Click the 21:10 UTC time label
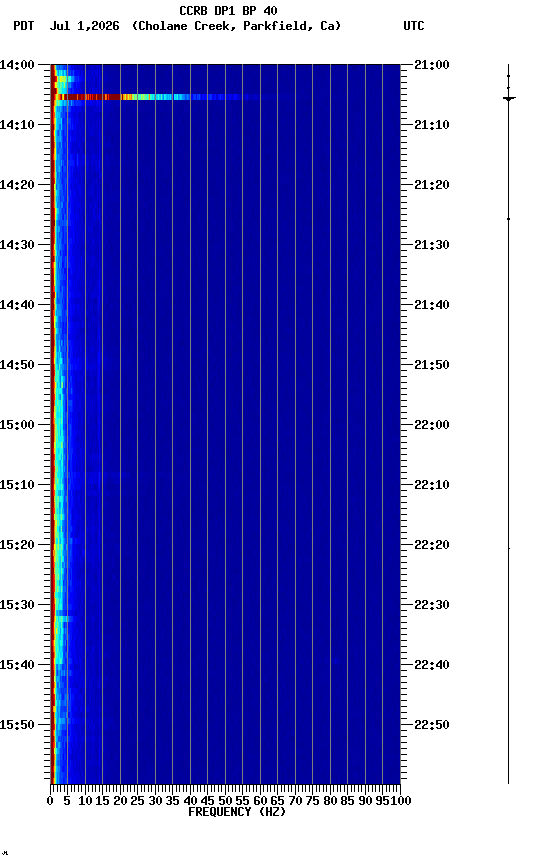Viewport: 552px width, 864px height. (x=432, y=125)
